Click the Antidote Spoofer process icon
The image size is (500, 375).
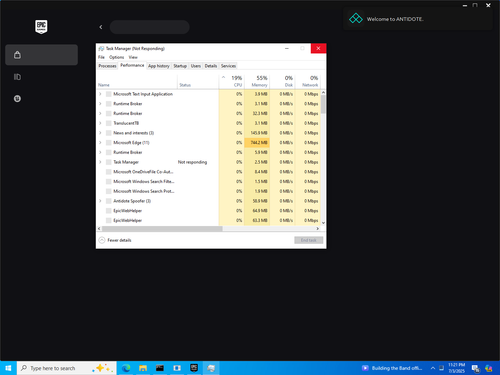pyautogui.click(x=109, y=201)
